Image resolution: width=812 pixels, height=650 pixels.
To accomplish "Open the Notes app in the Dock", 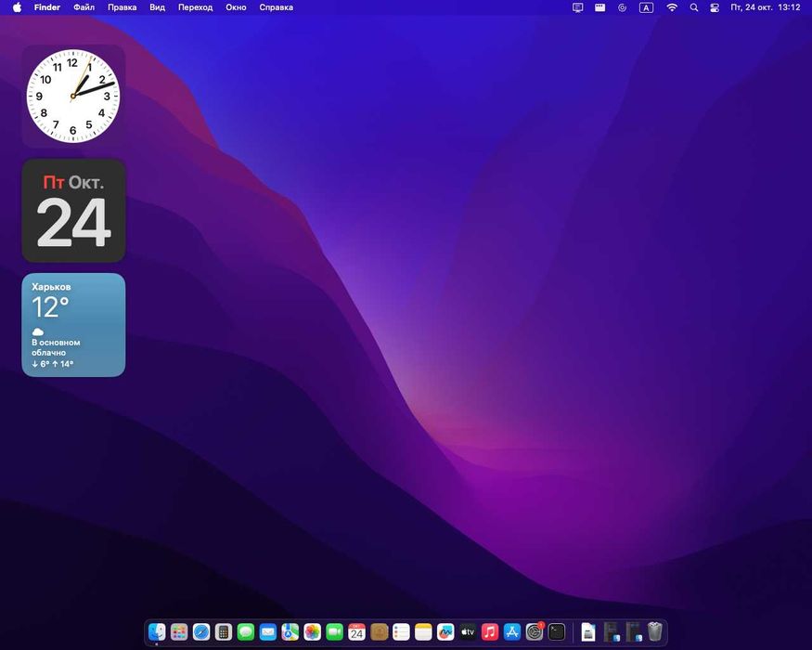I will point(423,631).
